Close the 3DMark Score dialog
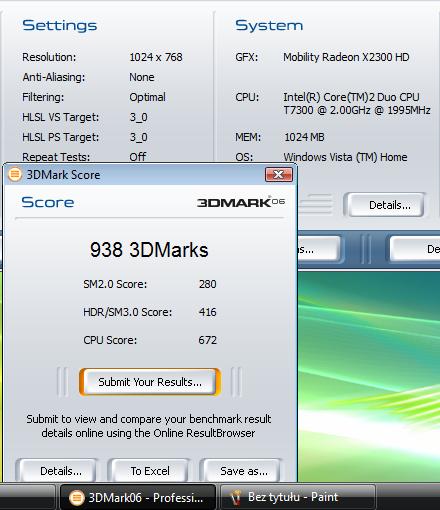 279,174
